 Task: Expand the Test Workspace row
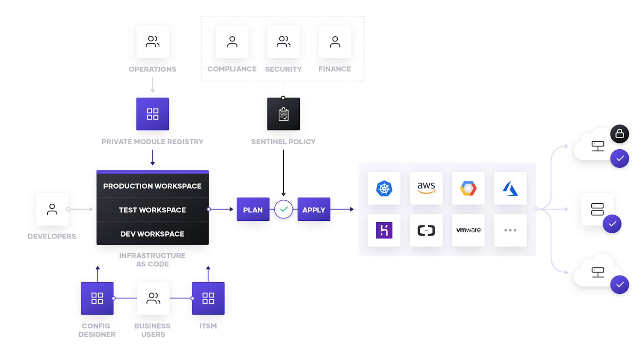pyautogui.click(x=152, y=210)
